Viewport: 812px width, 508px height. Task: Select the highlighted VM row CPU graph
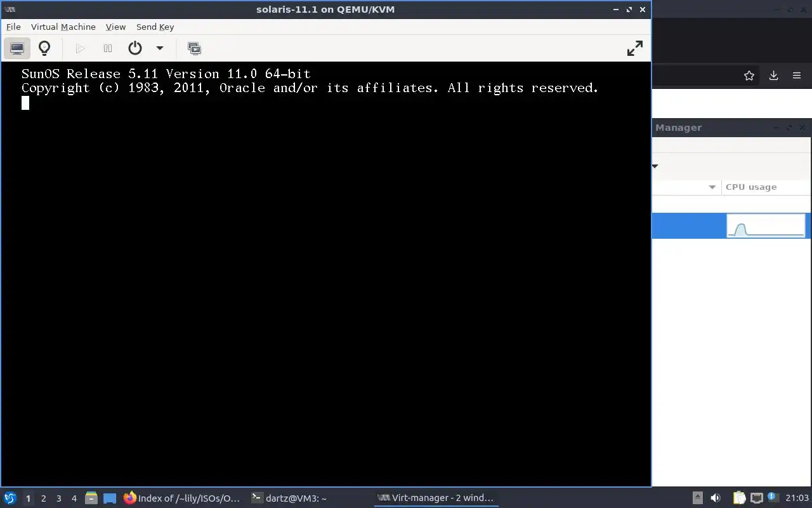pyautogui.click(x=766, y=225)
